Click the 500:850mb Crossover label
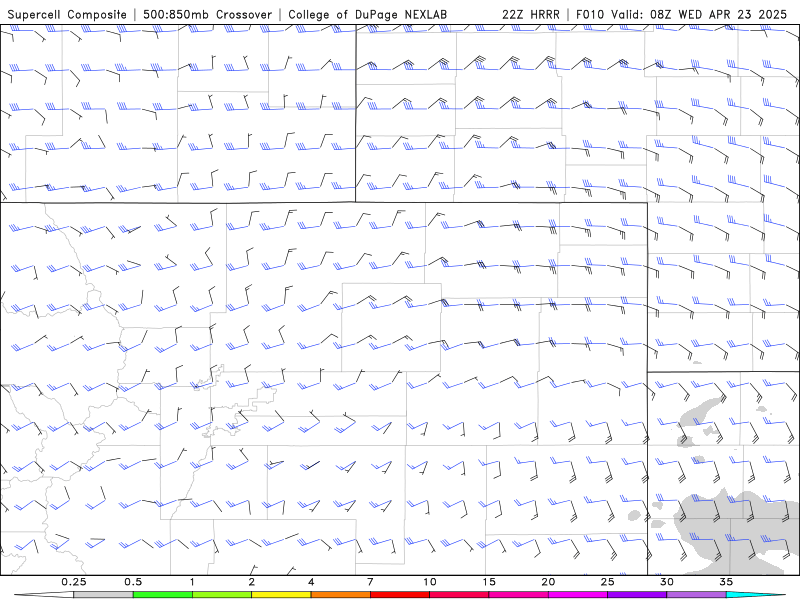 click(x=208, y=15)
